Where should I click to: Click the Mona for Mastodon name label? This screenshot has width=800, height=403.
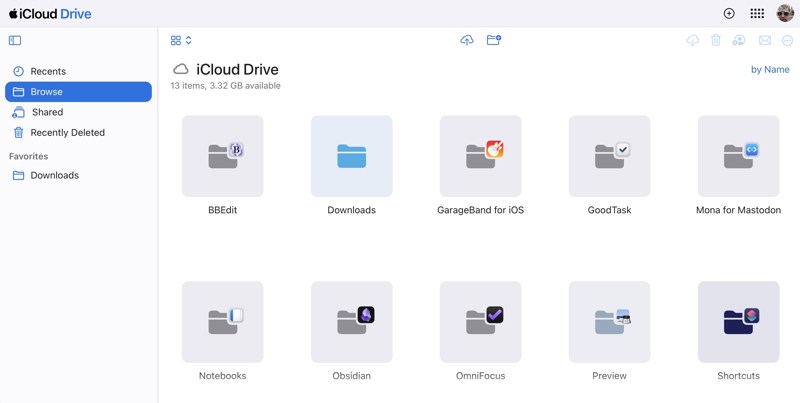pyautogui.click(x=739, y=210)
